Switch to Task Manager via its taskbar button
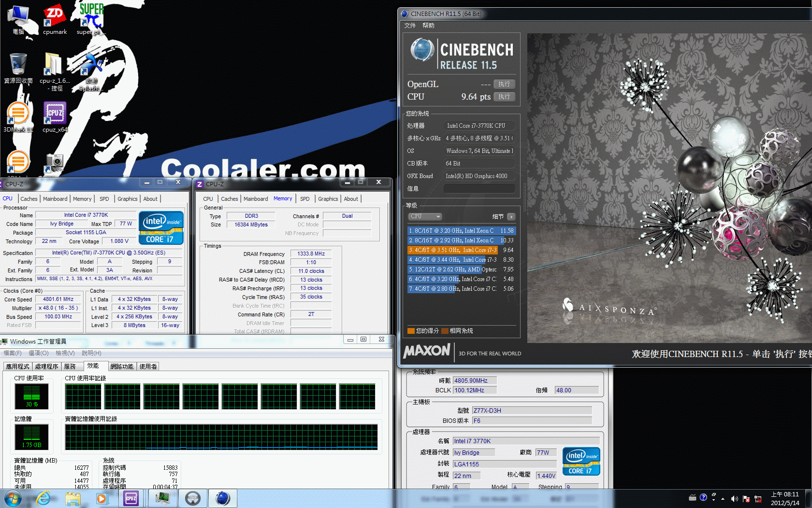Viewport: 812px width, 508px height. (x=162, y=498)
